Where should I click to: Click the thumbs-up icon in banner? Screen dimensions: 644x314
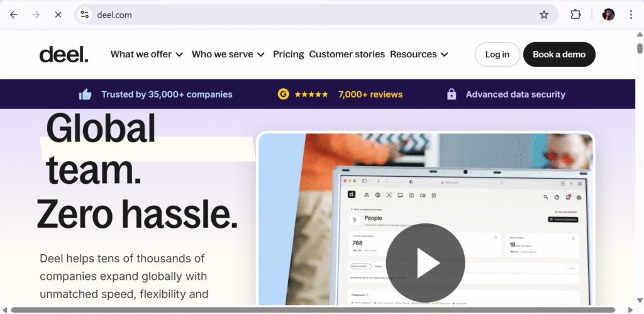85,94
